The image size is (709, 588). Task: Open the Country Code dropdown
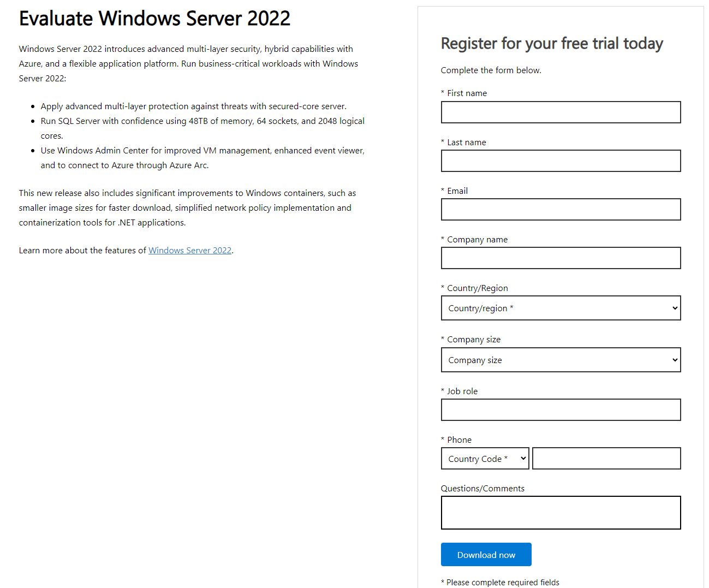(485, 459)
